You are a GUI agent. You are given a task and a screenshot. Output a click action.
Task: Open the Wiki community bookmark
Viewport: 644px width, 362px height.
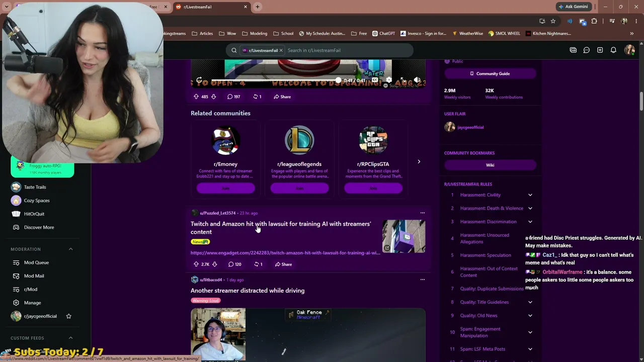(490, 165)
